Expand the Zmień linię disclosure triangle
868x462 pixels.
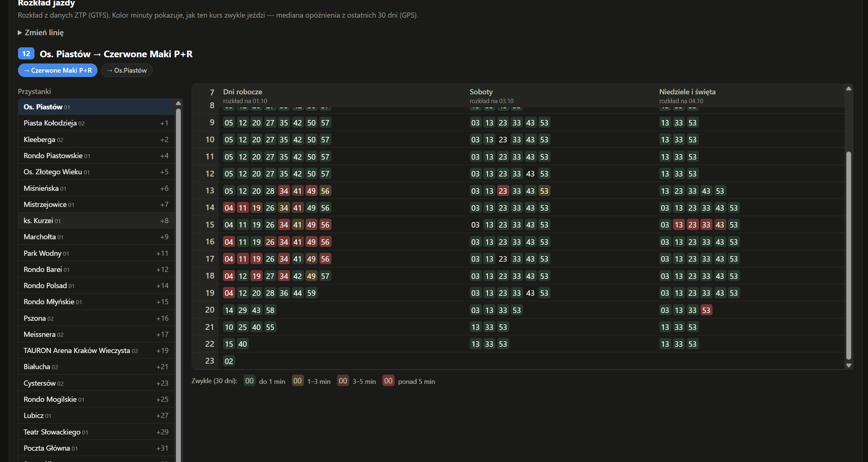coord(20,33)
